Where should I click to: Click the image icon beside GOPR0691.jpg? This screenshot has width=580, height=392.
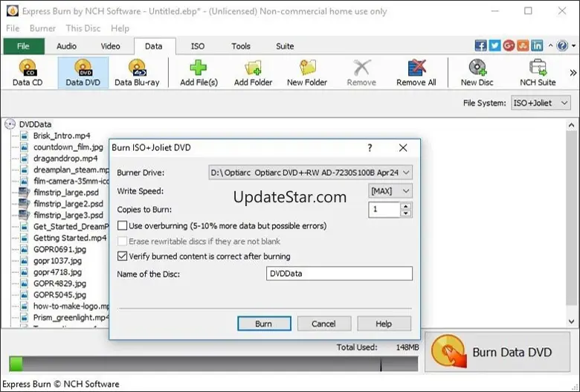[25, 249]
